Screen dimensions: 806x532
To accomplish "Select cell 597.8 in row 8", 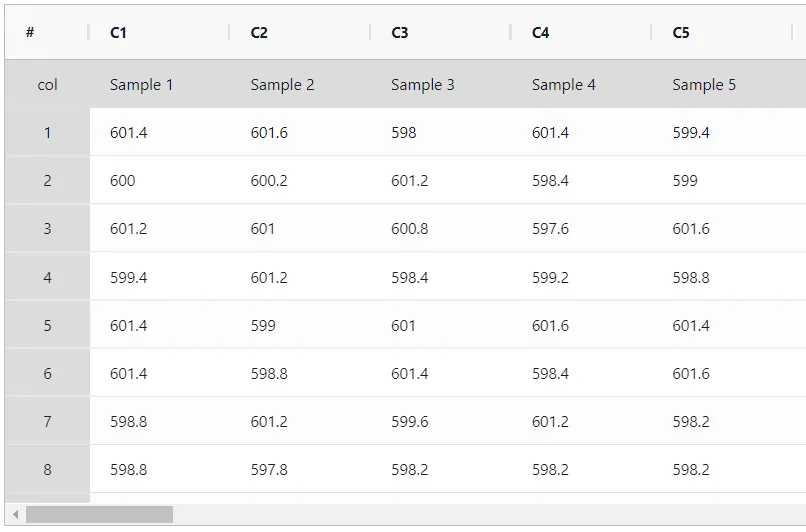I will [300, 469].
